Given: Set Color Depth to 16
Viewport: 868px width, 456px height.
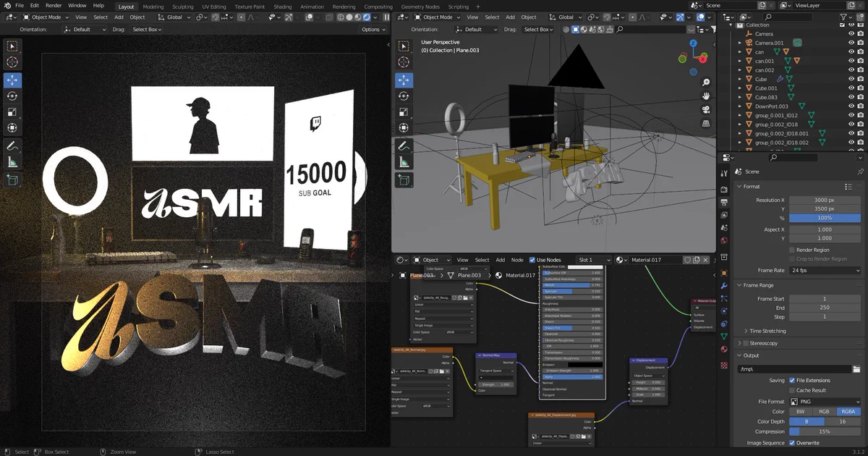Looking at the screenshot, I should coord(843,421).
